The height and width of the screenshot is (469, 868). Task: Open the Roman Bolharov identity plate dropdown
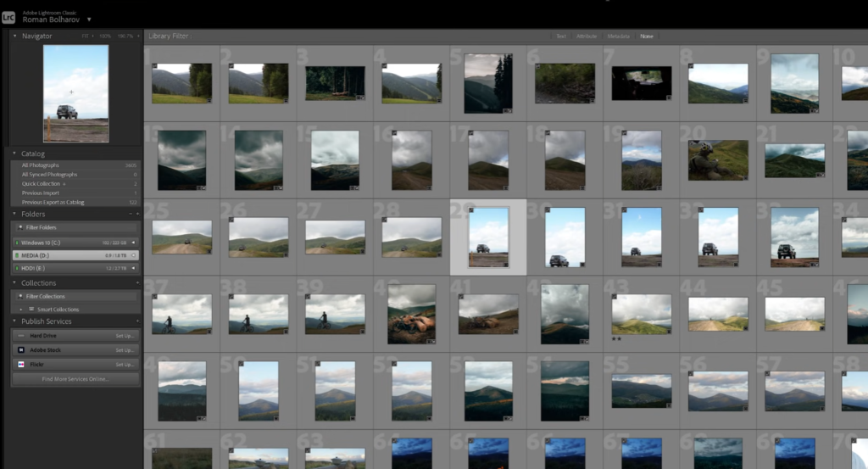pyautogui.click(x=89, y=20)
